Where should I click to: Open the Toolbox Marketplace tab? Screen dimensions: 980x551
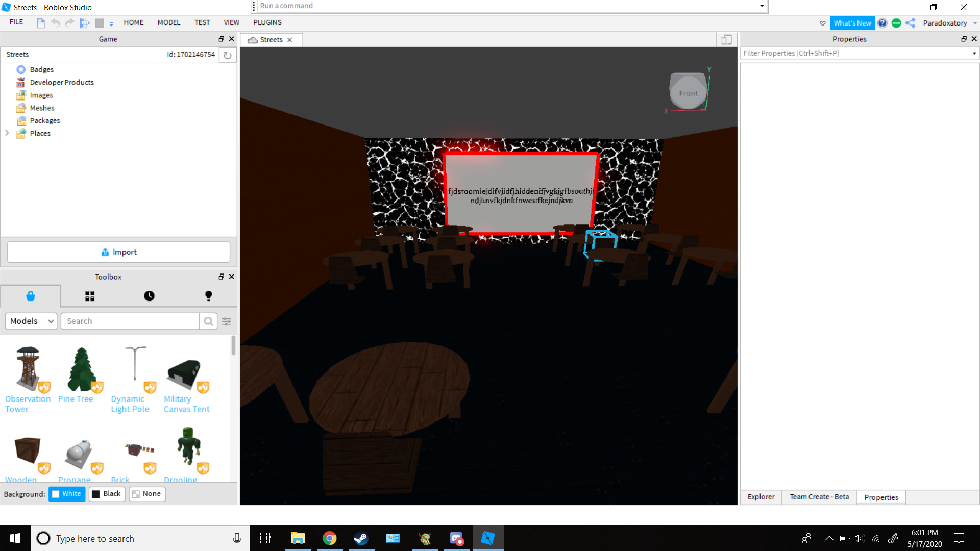tap(31, 296)
